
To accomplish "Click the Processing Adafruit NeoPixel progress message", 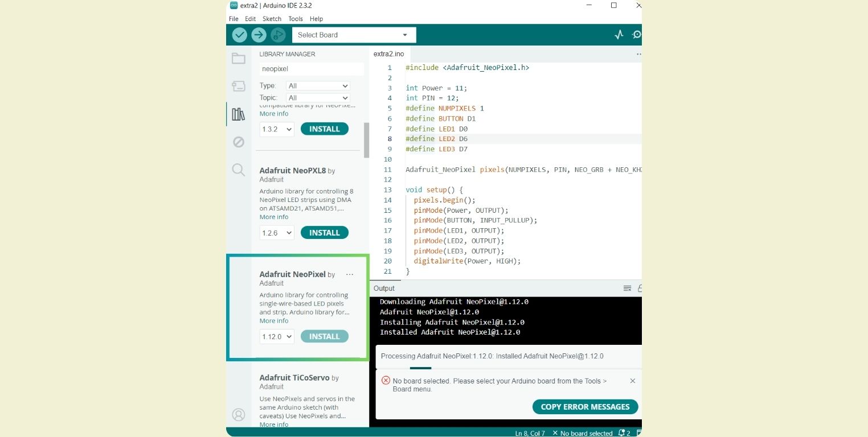I will click(492, 356).
